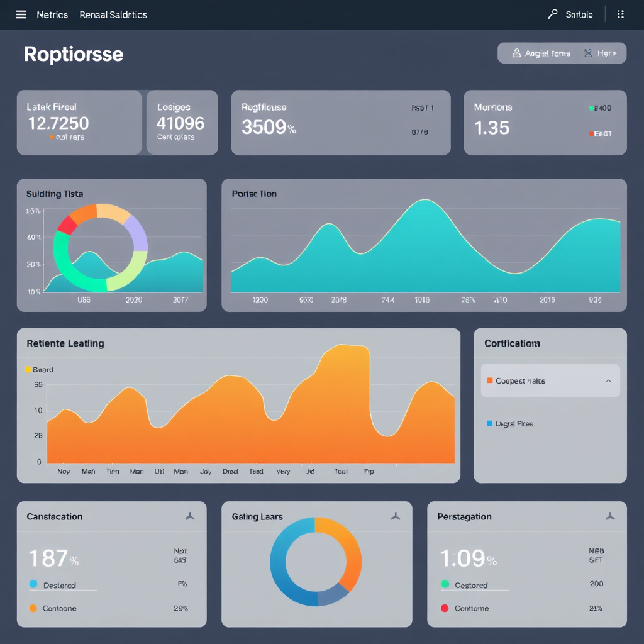Open the hamburger menu in top bar
This screenshot has width=644, height=644.
pyautogui.click(x=21, y=14)
